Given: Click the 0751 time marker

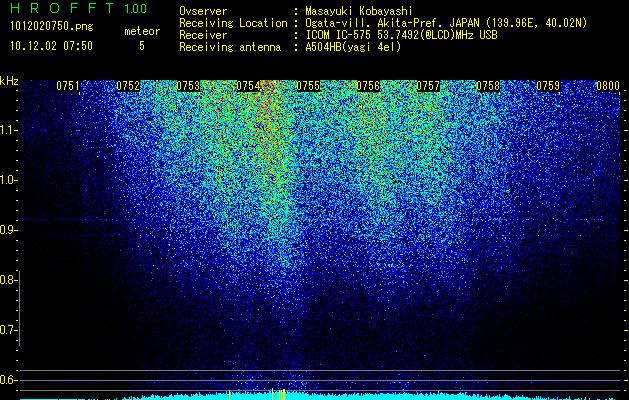Looking at the screenshot, I should (x=68, y=86).
